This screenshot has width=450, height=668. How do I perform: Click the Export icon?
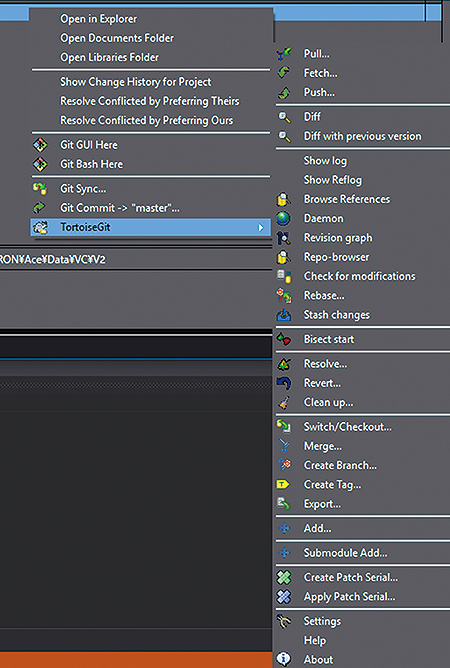284,504
